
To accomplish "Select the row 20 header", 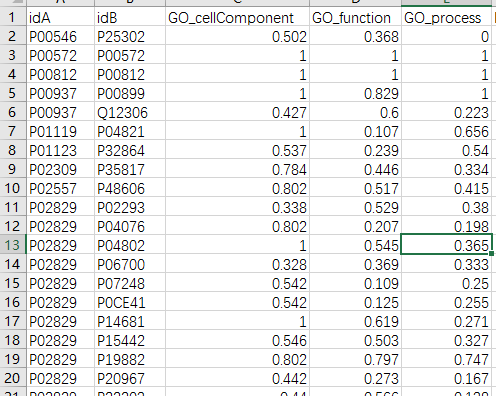I will pyautogui.click(x=13, y=378).
